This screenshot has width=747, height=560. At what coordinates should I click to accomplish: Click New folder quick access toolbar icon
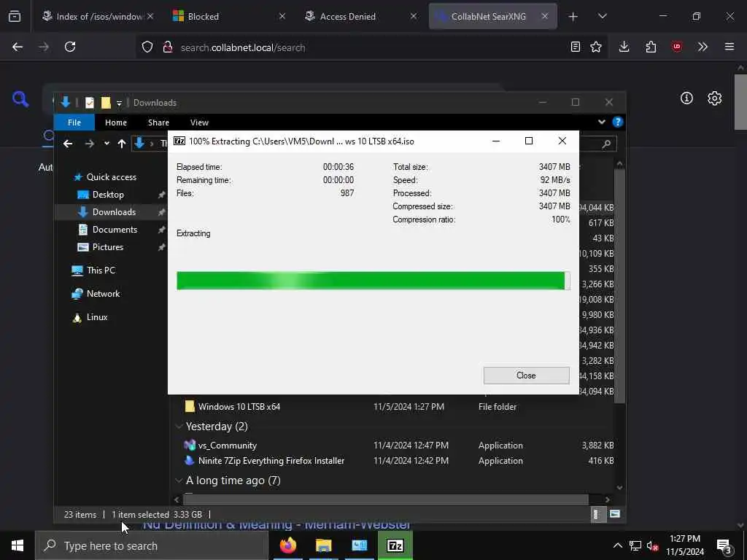[106, 102]
